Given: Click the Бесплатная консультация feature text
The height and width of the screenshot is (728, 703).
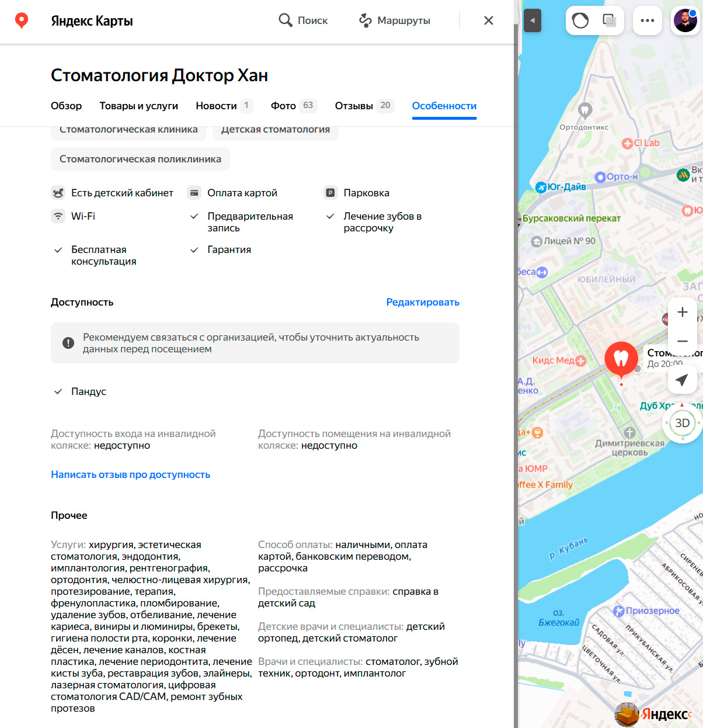Looking at the screenshot, I should [x=104, y=255].
